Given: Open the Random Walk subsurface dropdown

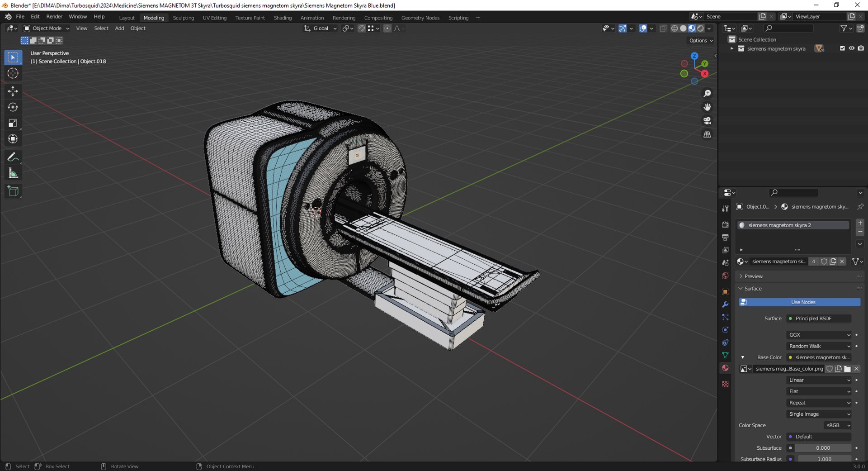Looking at the screenshot, I should point(819,346).
